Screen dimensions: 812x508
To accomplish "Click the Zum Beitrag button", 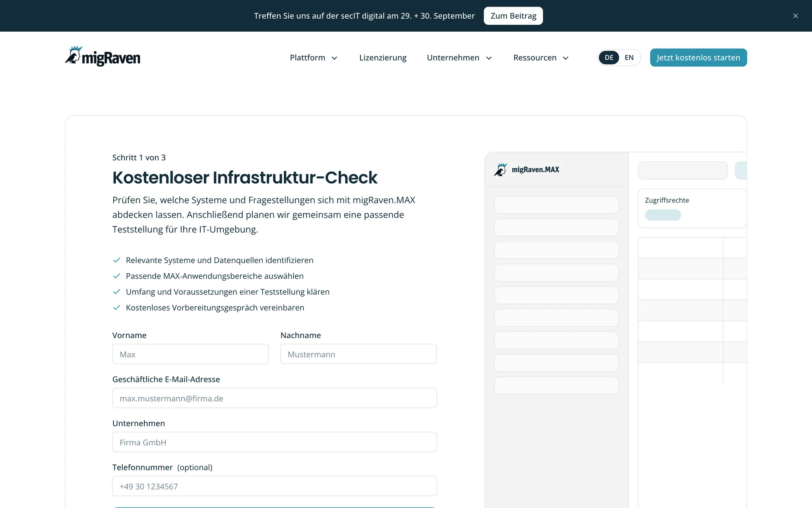I will [x=513, y=16].
